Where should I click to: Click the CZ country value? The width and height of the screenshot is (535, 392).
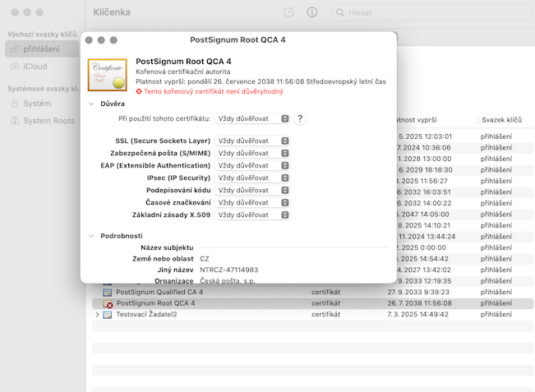[205, 259]
